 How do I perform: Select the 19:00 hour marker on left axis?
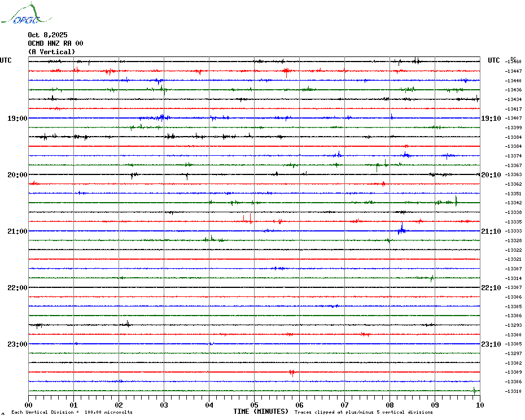[17, 119]
